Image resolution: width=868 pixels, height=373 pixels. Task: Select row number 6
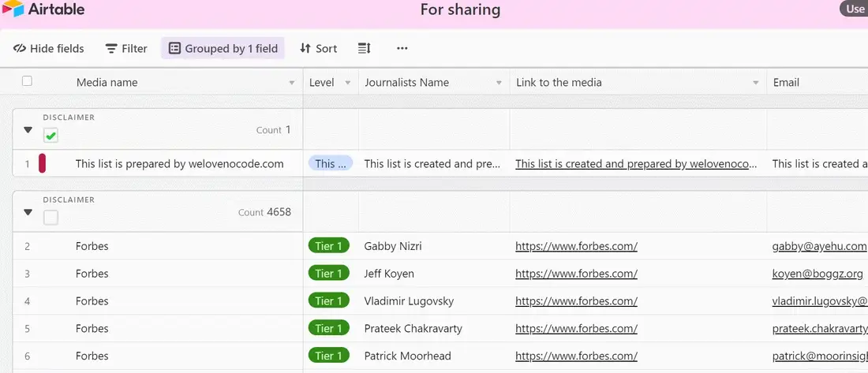27,356
